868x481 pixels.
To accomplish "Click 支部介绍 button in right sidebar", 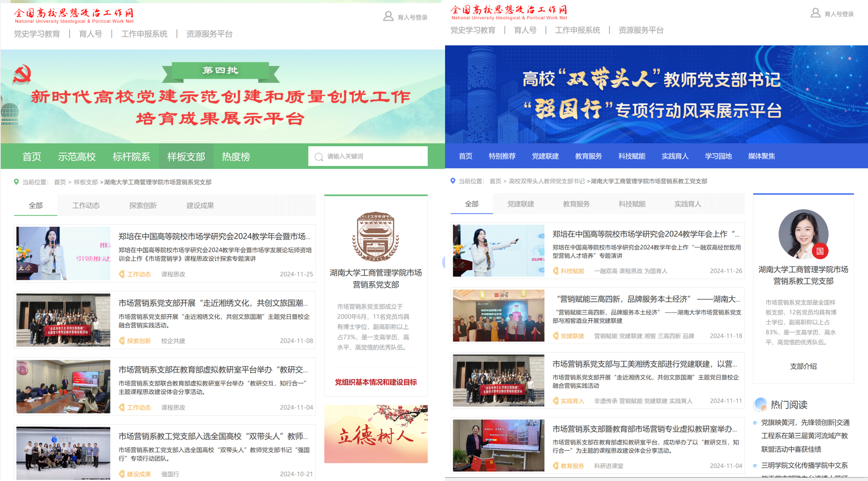I will pyautogui.click(x=803, y=366).
